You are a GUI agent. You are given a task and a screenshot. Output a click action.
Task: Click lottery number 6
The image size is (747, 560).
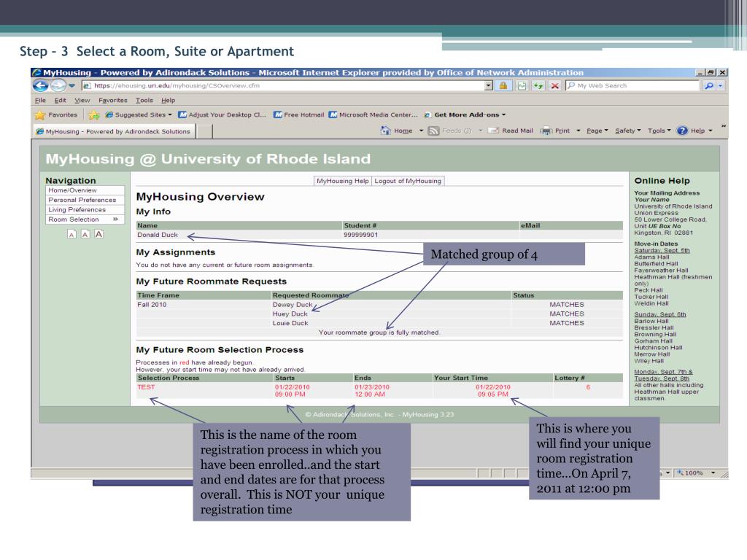[588, 387]
